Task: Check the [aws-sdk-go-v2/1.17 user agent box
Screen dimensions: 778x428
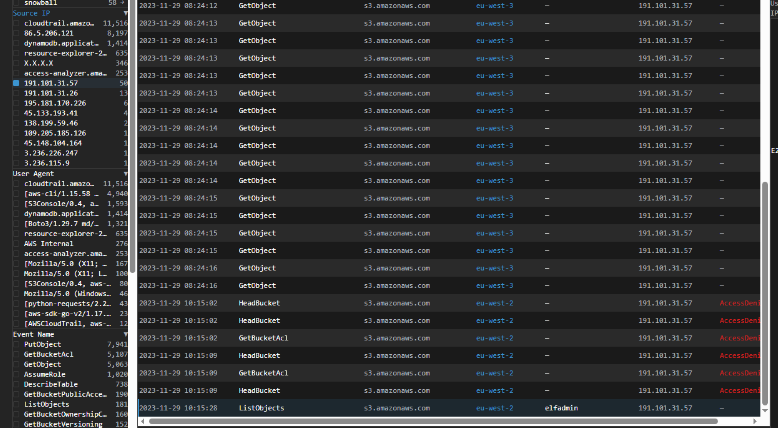Action: tap(16, 313)
